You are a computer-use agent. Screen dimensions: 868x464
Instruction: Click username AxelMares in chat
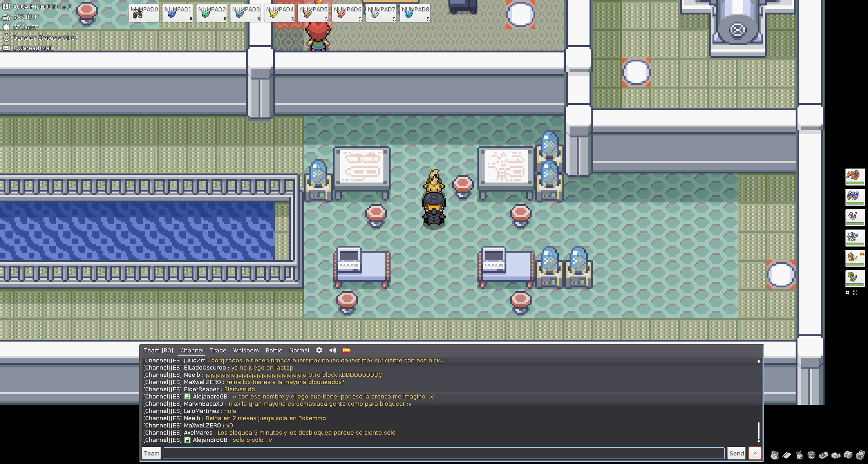click(x=198, y=432)
